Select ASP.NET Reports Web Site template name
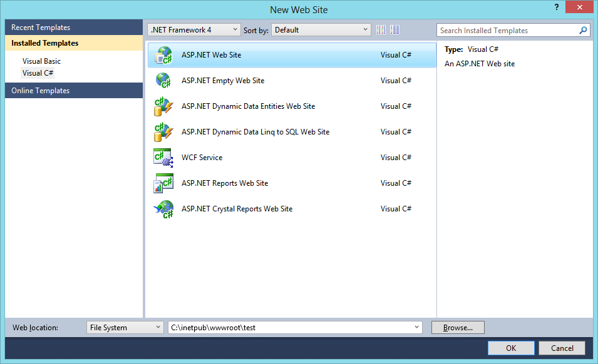Image resolution: width=598 pixels, height=364 pixels. (x=225, y=183)
